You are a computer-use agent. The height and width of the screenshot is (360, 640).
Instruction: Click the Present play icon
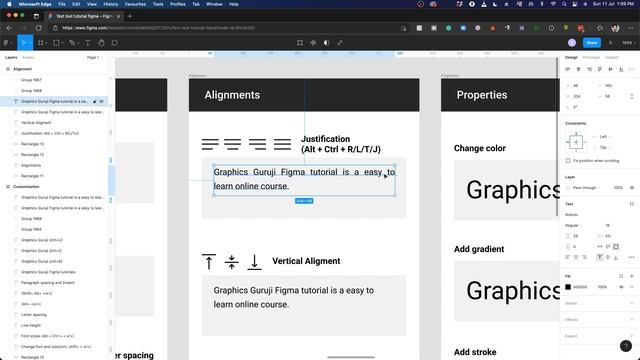pos(611,42)
